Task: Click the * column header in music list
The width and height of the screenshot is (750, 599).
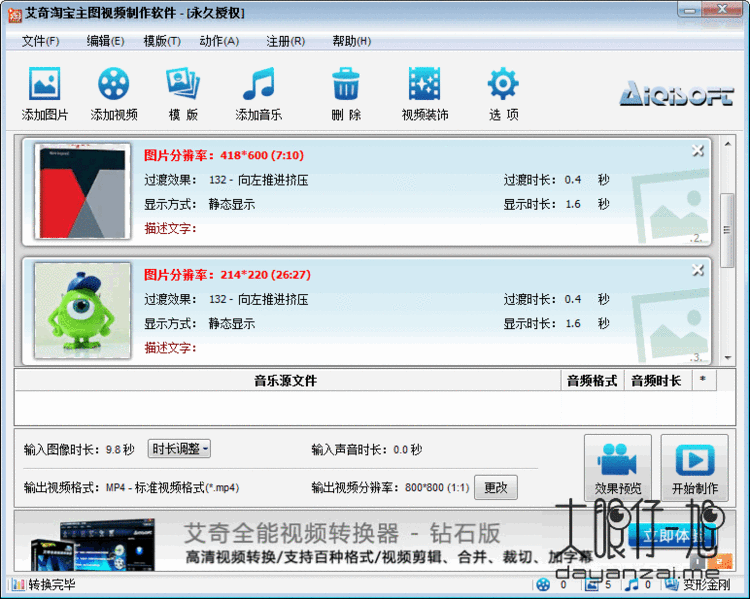Action: 703,381
